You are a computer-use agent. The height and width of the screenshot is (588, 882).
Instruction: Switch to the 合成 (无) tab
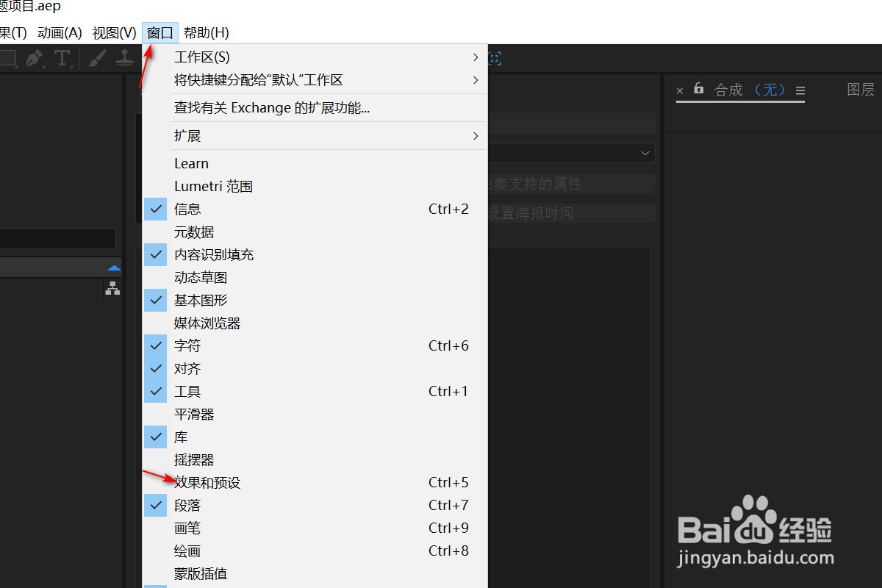[x=750, y=90]
